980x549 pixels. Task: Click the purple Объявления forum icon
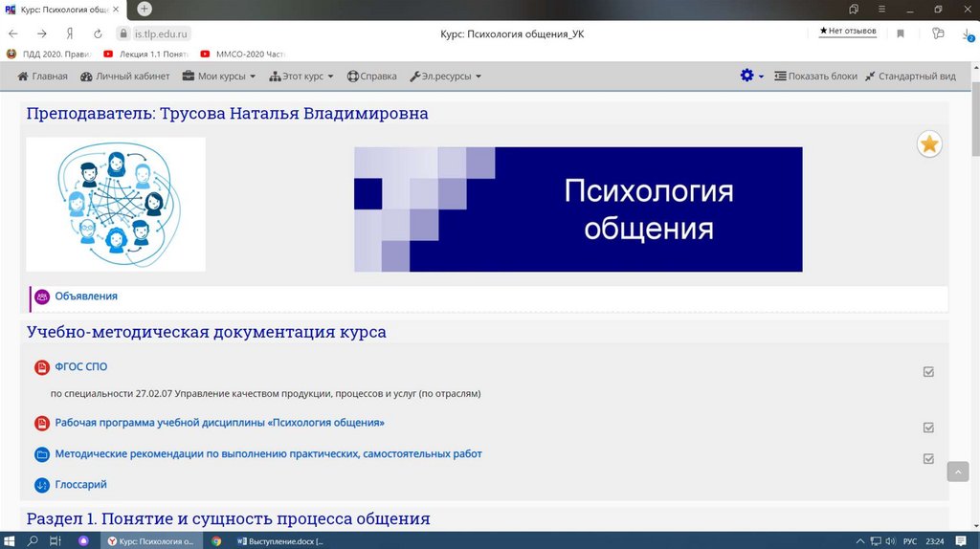42,296
